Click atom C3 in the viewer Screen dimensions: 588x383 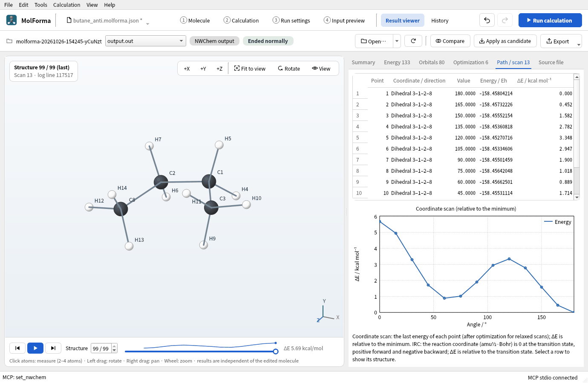tap(211, 207)
